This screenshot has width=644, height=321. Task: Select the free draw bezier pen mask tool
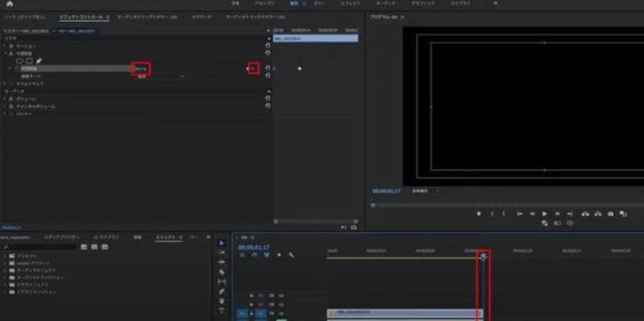[39, 61]
